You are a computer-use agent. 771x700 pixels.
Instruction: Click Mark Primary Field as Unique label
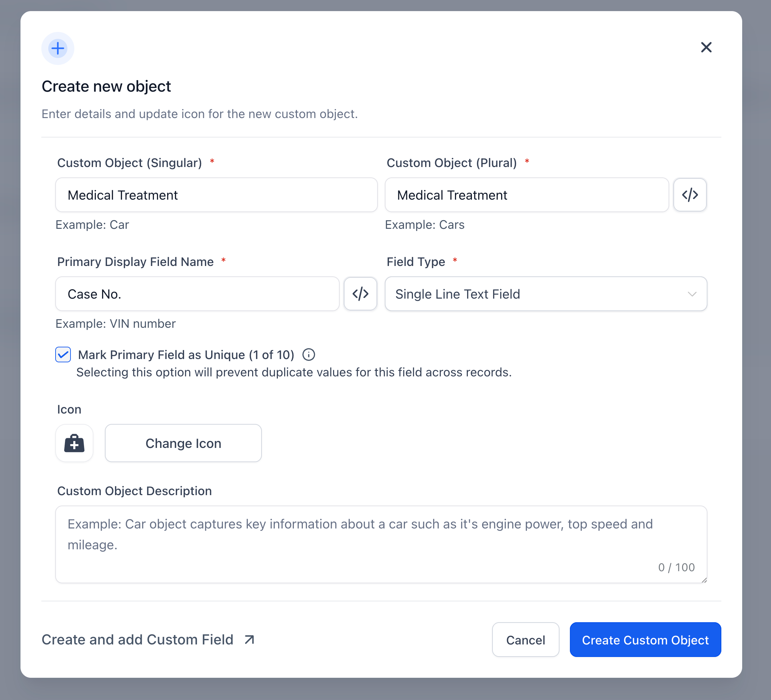tap(186, 355)
